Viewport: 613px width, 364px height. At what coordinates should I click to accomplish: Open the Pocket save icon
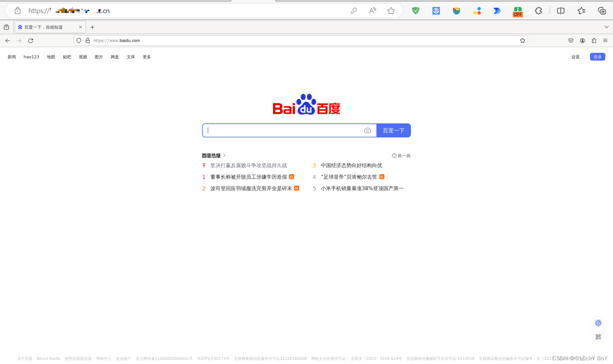571,40
